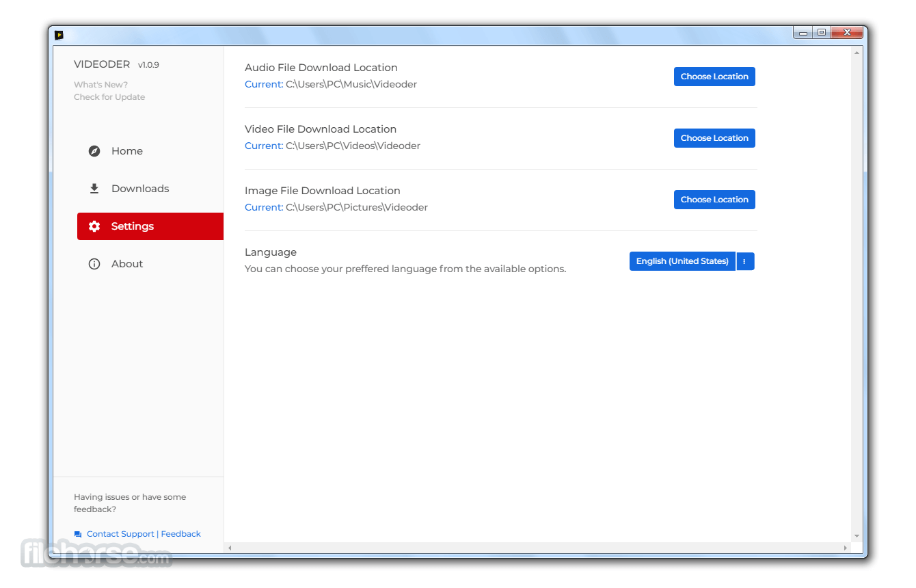Click the Video File Download Location heading
The width and height of the screenshot is (916, 588).
(x=321, y=129)
